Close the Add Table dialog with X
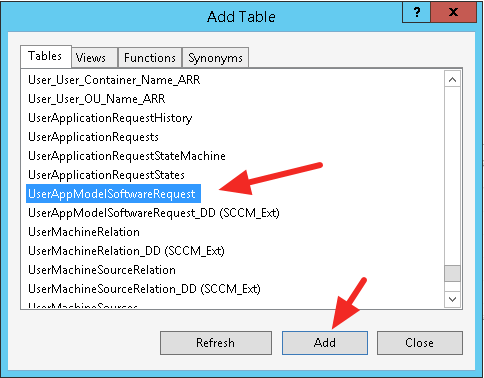 point(453,12)
